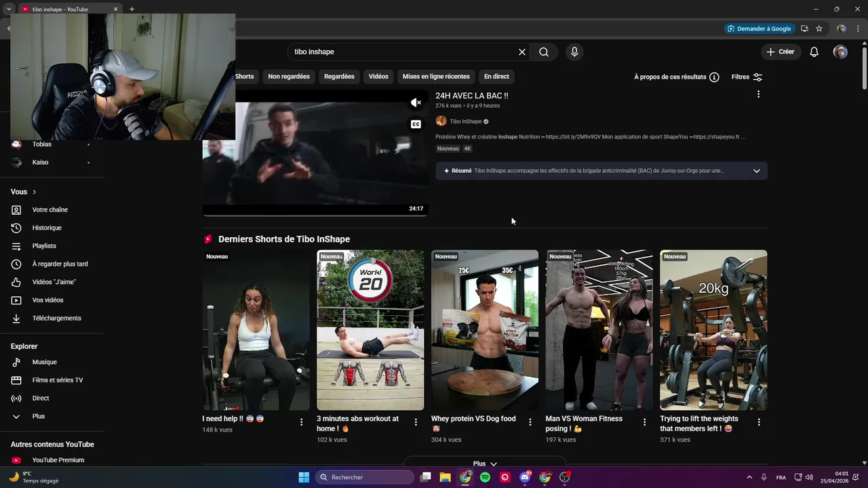Expand more Shorts with the Plus button
The image size is (868, 488).
pyautogui.click(x=484, y=464)
